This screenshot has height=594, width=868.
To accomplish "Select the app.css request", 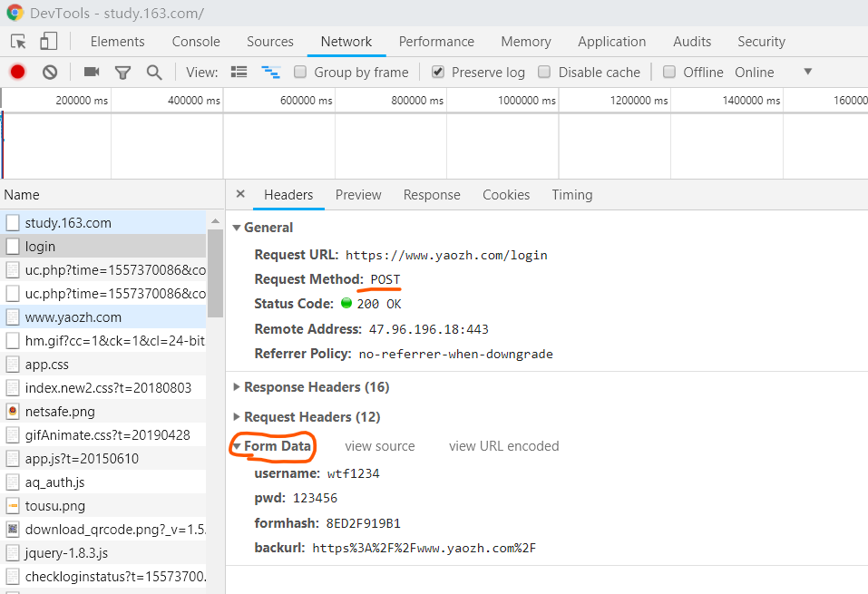I will point(103,365).
